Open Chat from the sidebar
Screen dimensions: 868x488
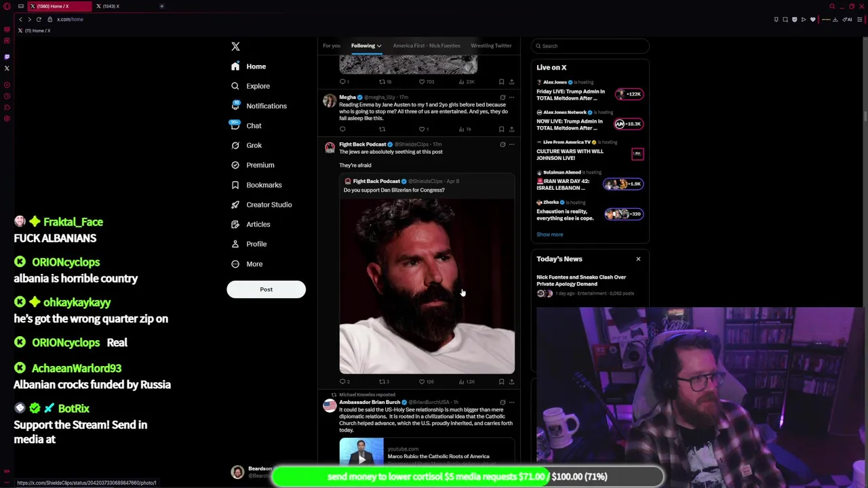click(245, 125)
